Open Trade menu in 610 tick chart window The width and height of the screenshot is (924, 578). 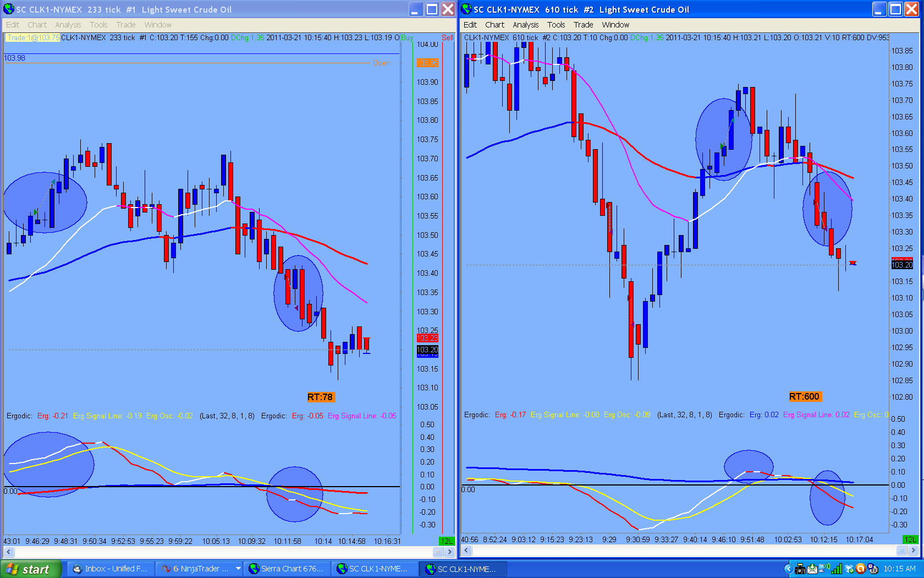583,25
